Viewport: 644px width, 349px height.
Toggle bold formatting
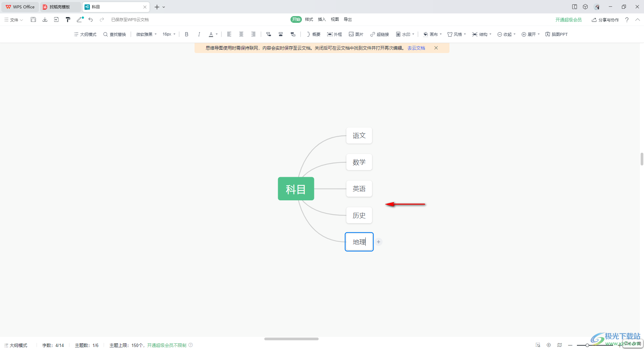tap(186, 34)
